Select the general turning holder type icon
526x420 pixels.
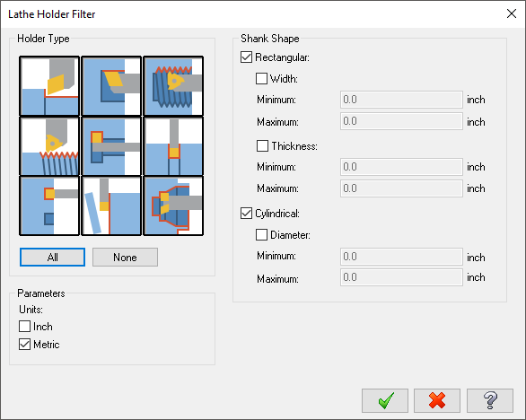49,86
